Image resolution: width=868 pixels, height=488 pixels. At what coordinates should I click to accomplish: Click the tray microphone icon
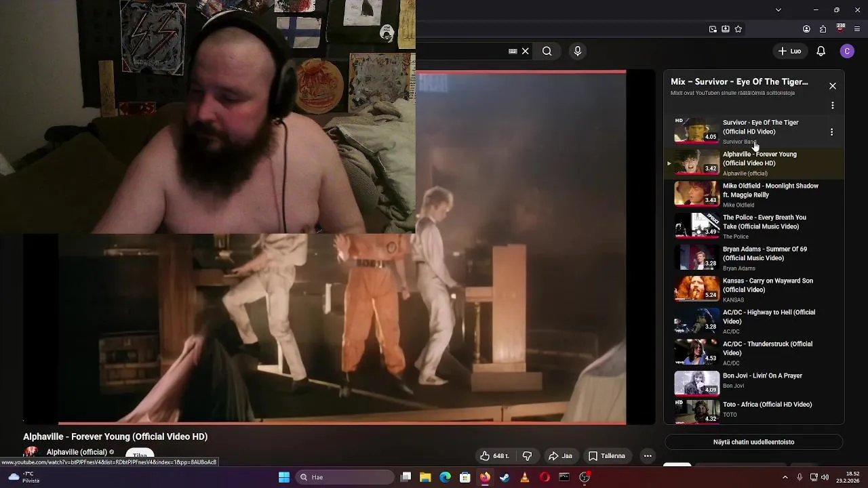pyautogui.click(x=800, y=477)
